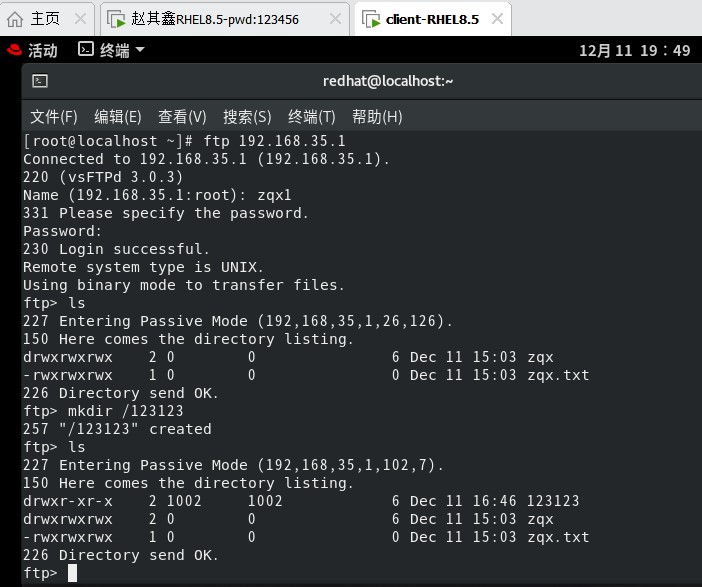This screenshot has width=702, height=587.
Task: Open the clock showing 12月 11 19:49
Action: [634, 51]
